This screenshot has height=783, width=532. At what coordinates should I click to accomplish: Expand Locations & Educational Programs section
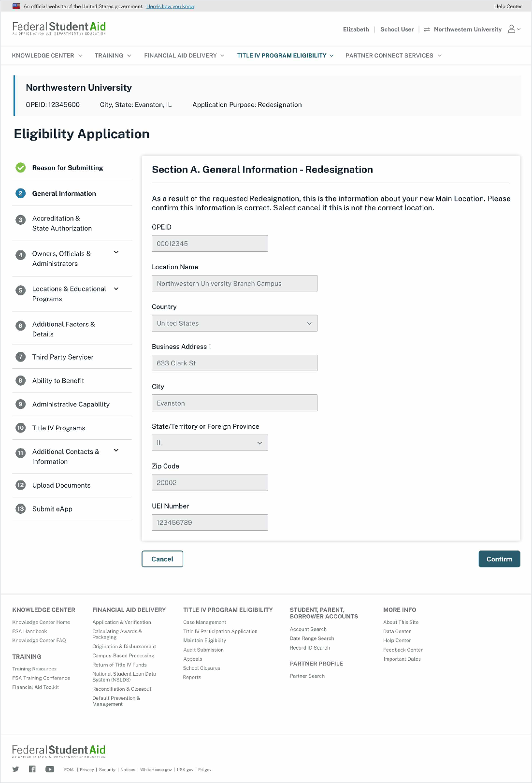tap(116, 289)
